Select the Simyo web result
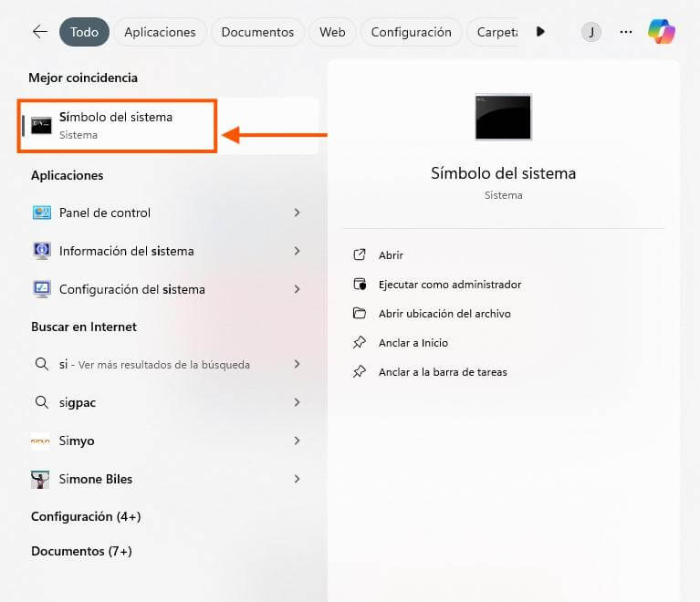This screenshot has width=700, height=602. [x=166, y=441]
